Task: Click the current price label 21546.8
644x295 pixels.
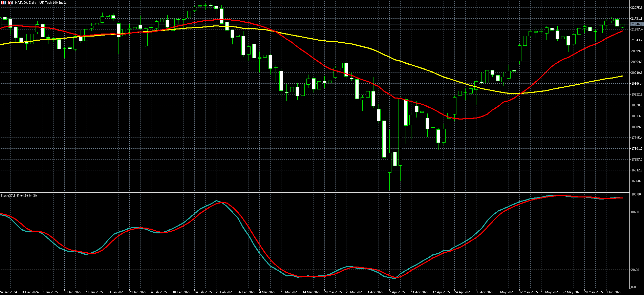Action: point(637,24)
